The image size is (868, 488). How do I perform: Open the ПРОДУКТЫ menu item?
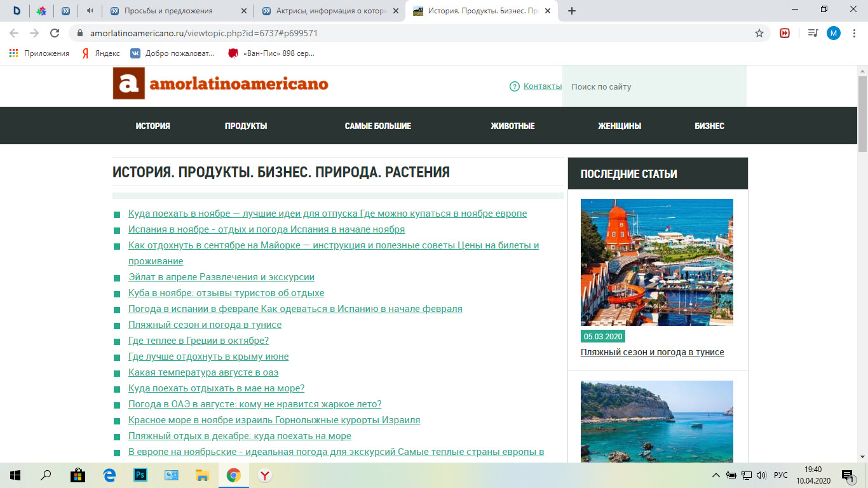point(246,126)
